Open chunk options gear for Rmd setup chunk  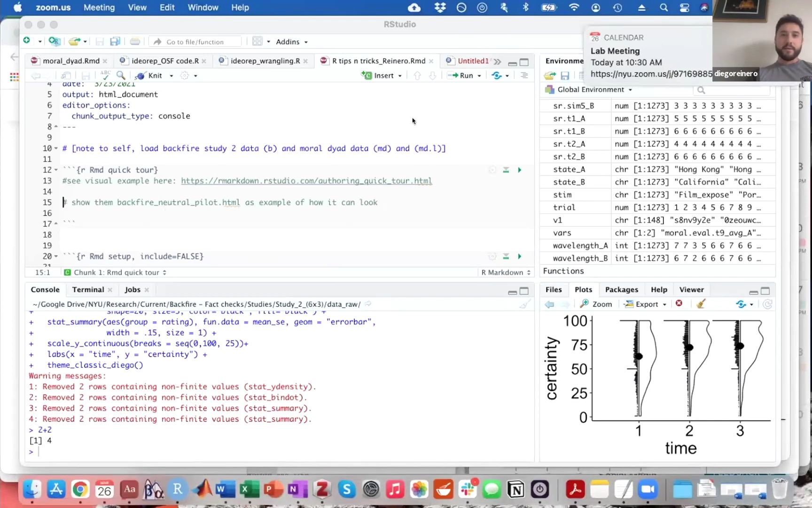click(x=492, y=256)
